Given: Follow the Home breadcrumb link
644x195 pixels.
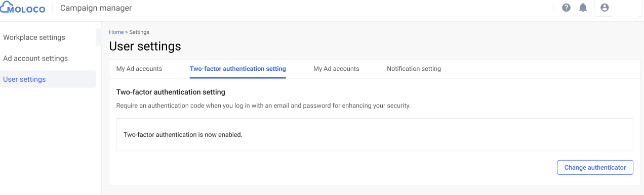Looking at the screenshot, I should point(116,32).
